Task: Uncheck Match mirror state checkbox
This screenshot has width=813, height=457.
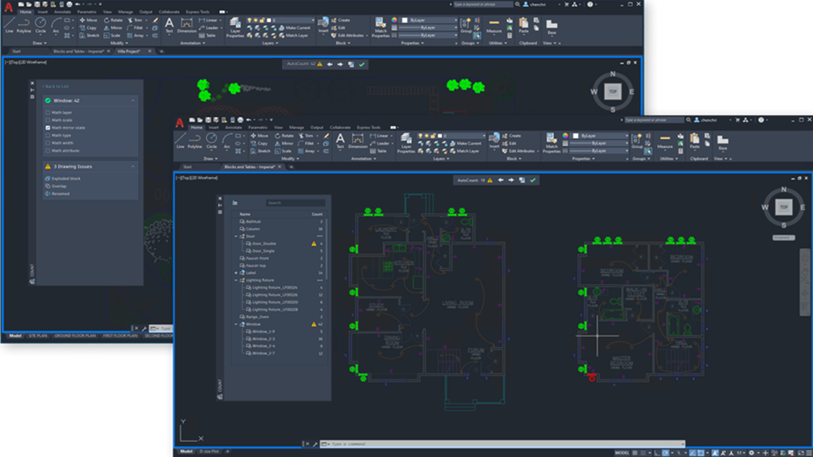Action: click(x=48, y=128)
